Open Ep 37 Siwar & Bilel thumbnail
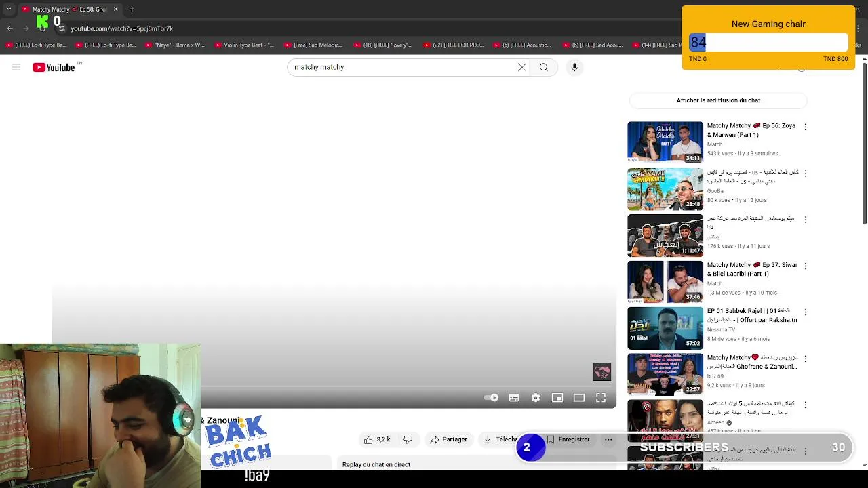Screen dimensions: 868x488 [665, 282]
